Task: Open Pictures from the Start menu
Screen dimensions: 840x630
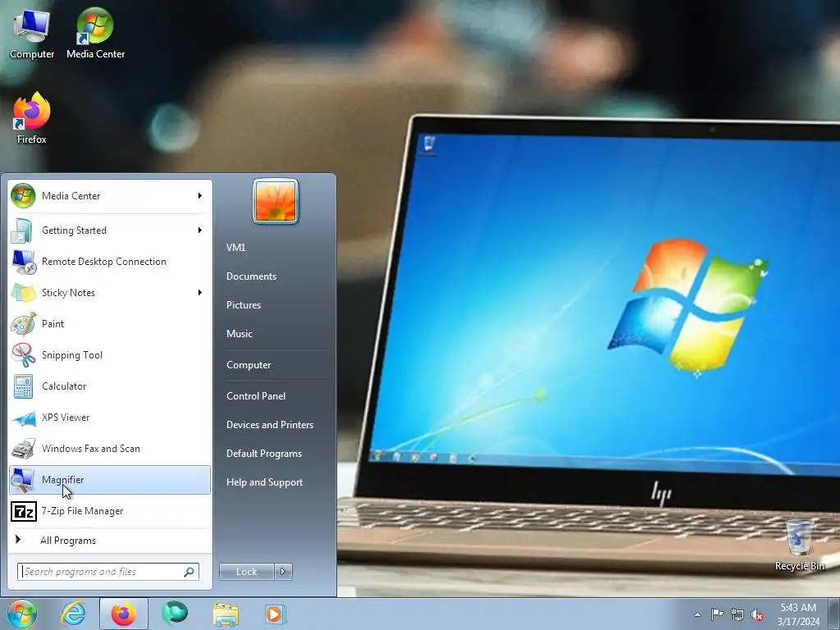Action: (244, 305)
